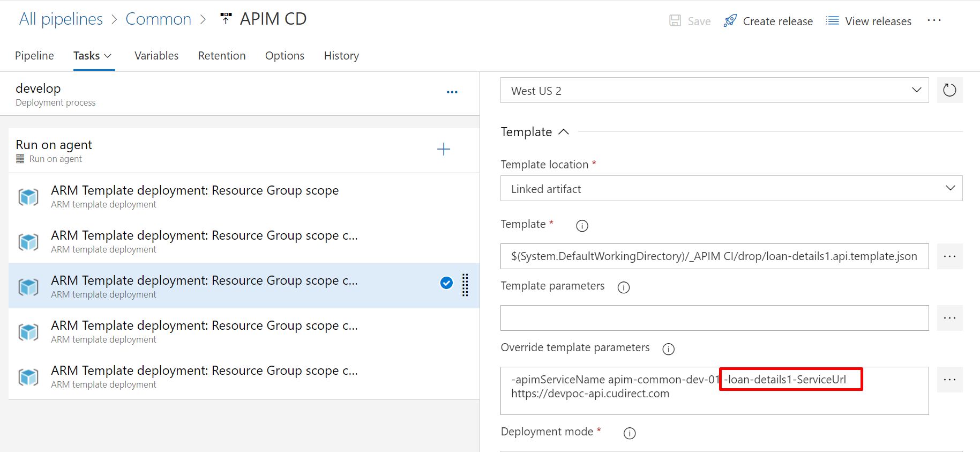This screenshot has height=452, width=980.
Task: Browse for Template file with ellipsis button
Action: (949, 256)
